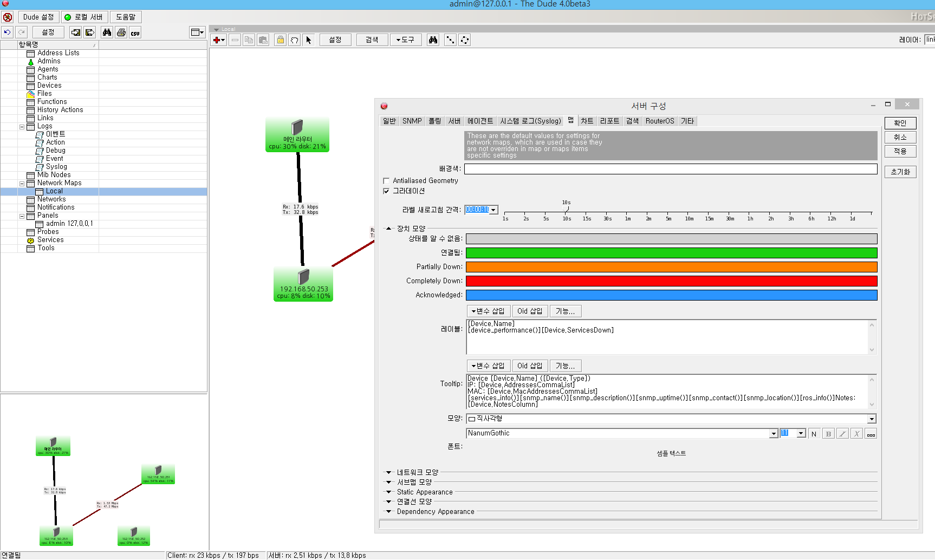Open the 모양 shape dropdown
Viewport: 935px width, 560px height.
coord(872,419)
